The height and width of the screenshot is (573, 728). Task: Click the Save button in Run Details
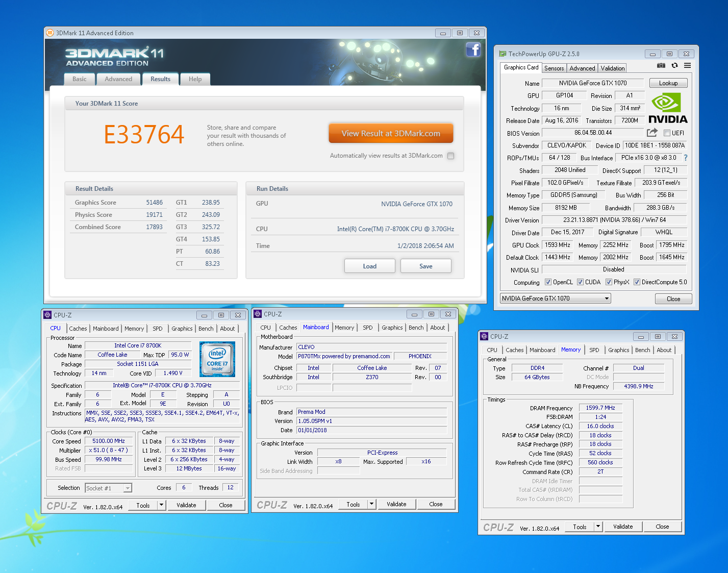[x=426, y=266]
